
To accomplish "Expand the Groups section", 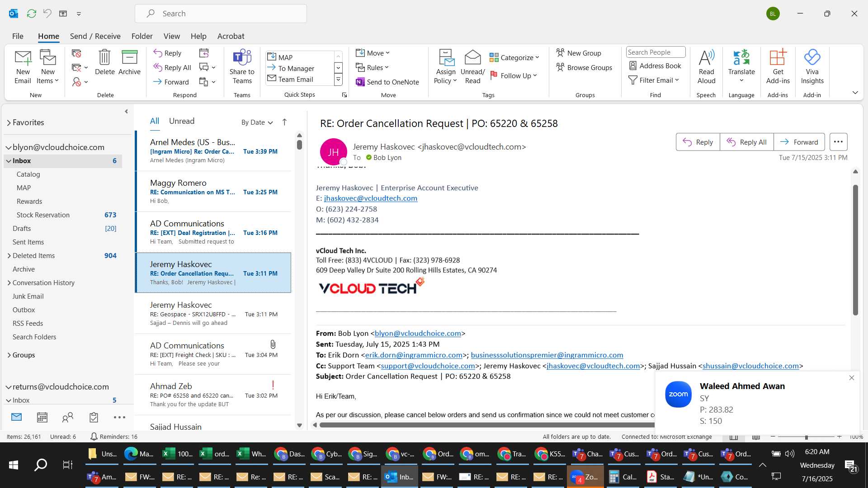I will point(9,355).
